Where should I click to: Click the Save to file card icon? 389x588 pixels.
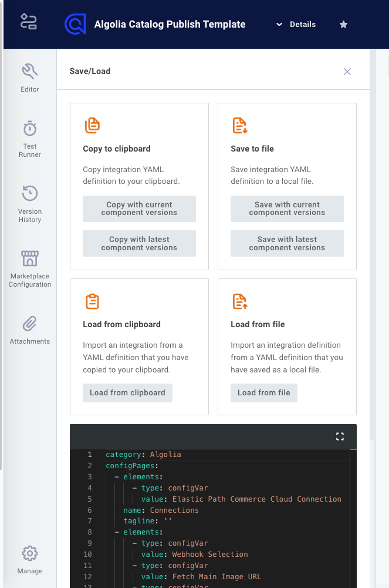240,125
